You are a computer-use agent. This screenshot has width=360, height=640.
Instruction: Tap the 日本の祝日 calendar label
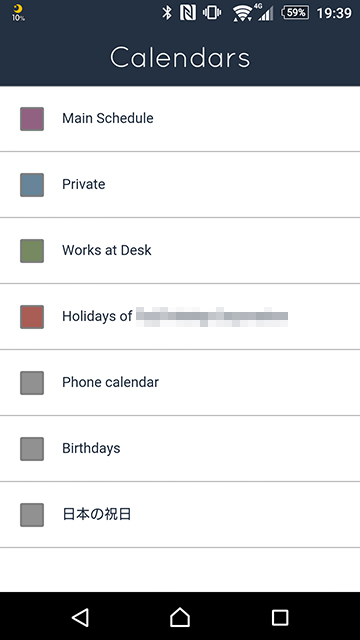pyautogui.click(x=96, y=514)
